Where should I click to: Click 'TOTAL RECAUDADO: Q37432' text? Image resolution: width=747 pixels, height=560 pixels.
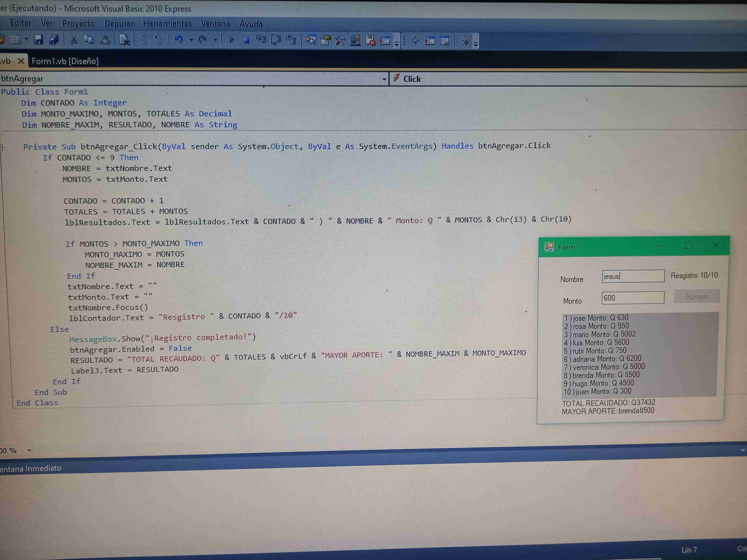(x=608, y=403)
